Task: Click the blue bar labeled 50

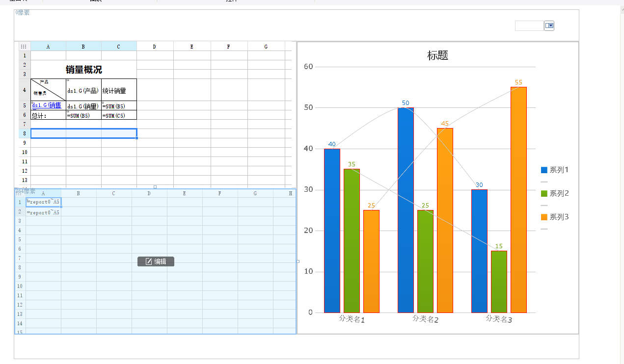Action: coord(406,210)
